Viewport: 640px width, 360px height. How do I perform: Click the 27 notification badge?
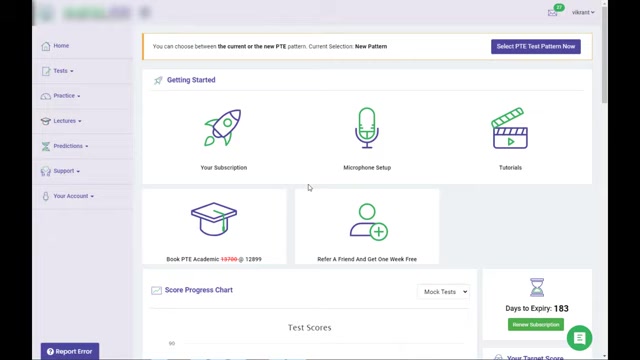[x=559, y=7]
